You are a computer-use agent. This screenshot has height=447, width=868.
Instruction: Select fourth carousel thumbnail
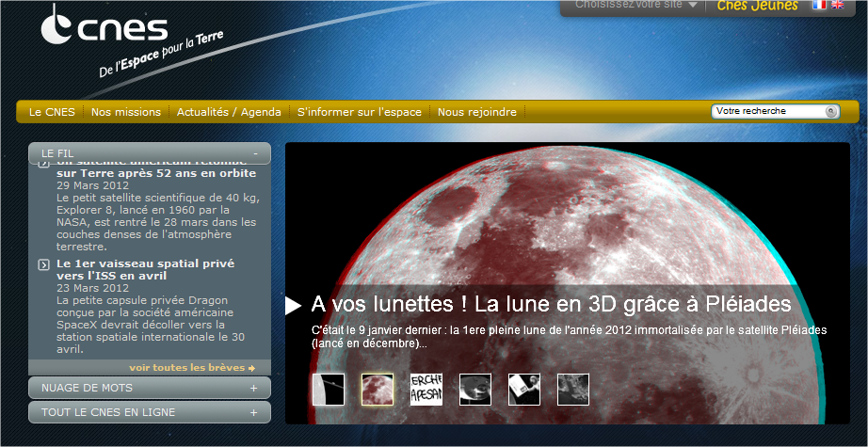click(x=475, y=390)
